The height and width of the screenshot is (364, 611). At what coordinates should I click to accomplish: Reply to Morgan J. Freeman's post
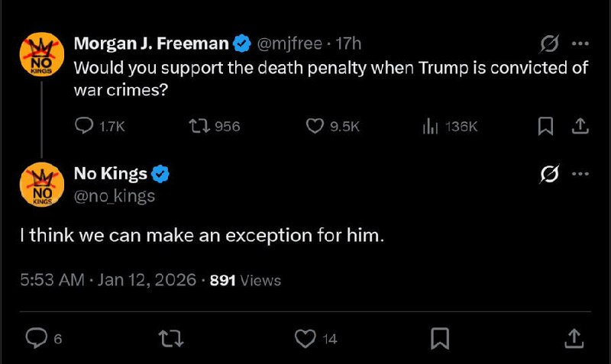tap(84, 127)
